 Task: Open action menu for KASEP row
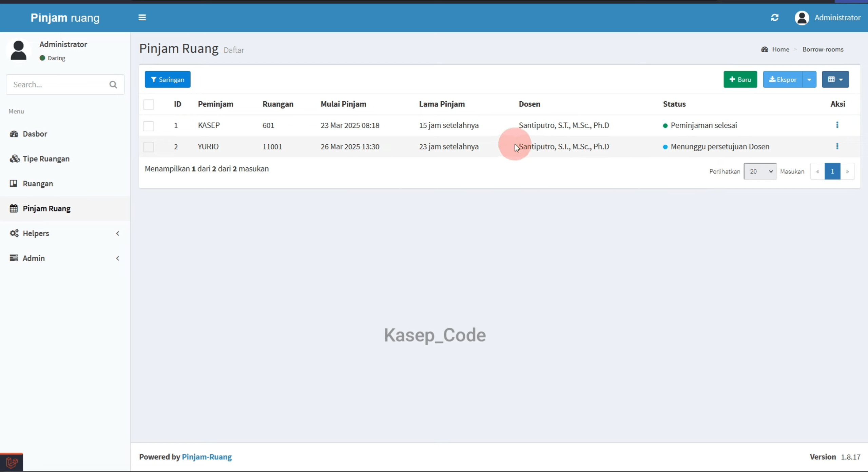click(837, 125)
